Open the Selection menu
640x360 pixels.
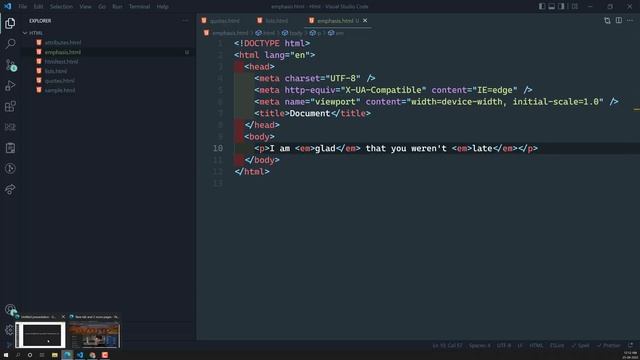point(61,7)
